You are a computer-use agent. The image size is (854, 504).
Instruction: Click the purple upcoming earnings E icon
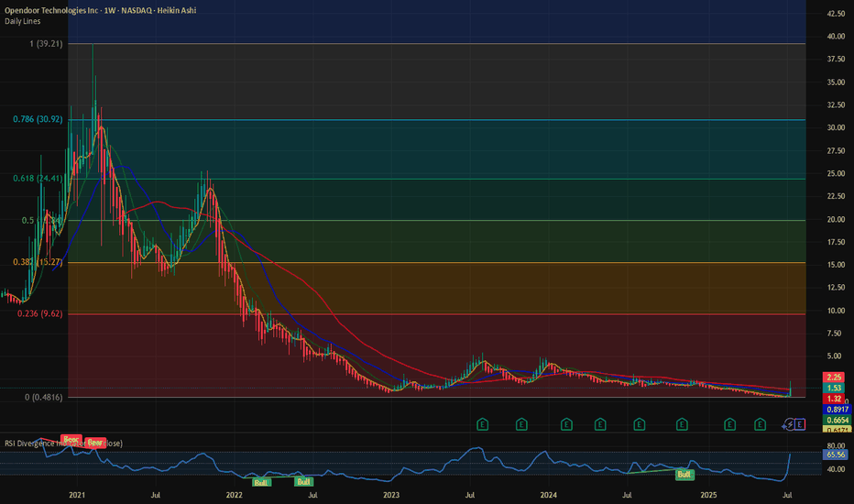pos(800,424)
